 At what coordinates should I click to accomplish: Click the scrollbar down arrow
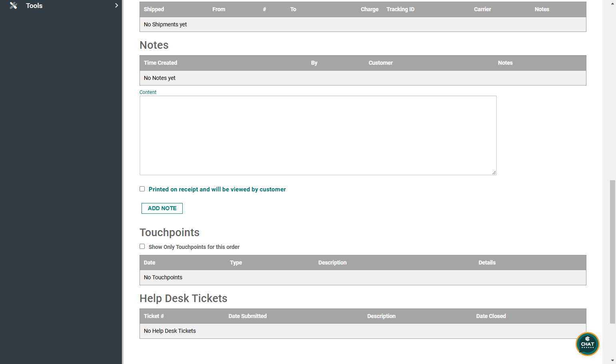[x=612, y=360]
